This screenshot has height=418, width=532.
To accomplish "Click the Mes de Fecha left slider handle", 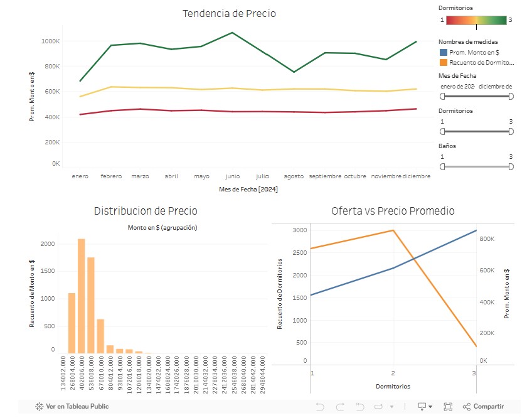I will [442, 96].
